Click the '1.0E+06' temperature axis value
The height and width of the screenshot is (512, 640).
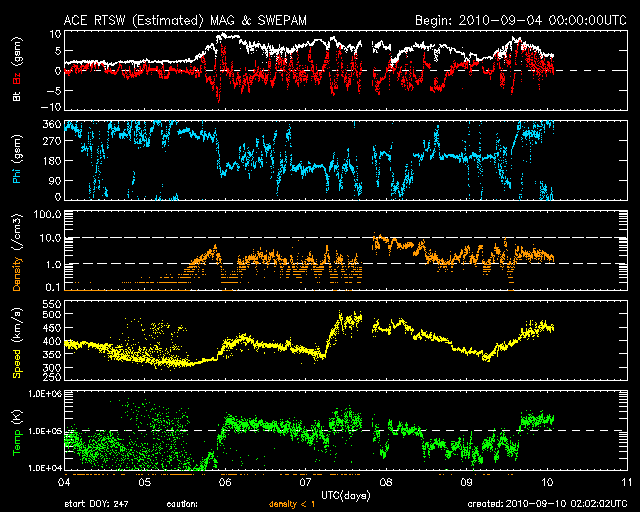45,394
